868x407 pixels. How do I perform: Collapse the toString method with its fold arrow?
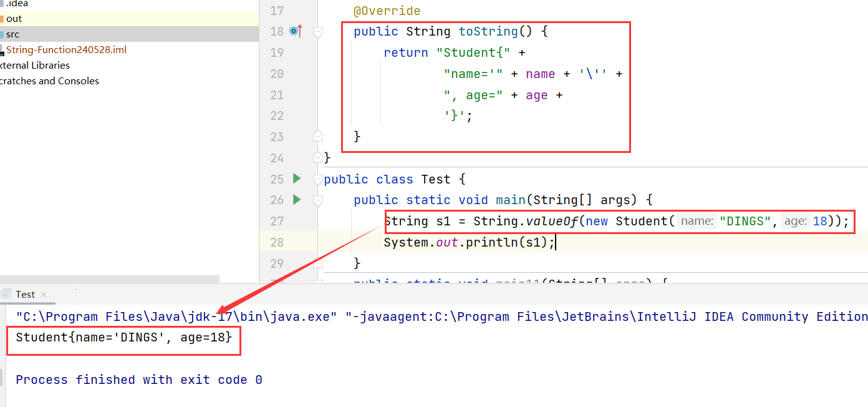(x=317, y=31)
